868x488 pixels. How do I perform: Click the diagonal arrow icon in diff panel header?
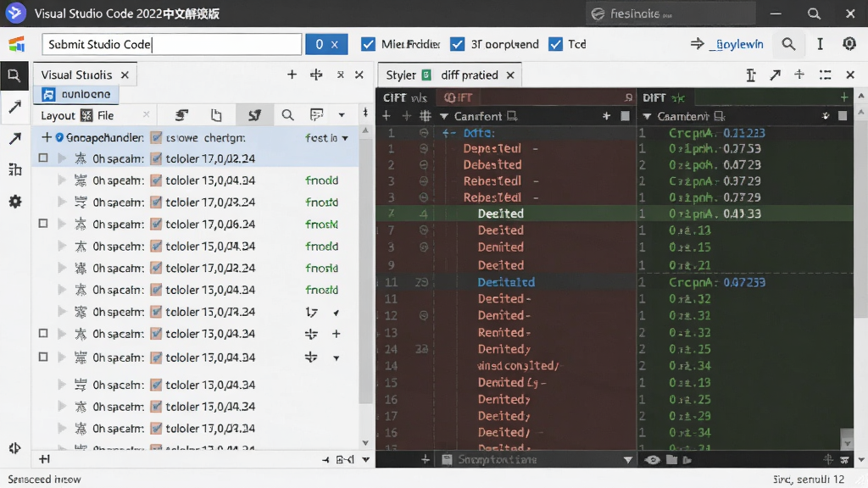tap(775, 75)
